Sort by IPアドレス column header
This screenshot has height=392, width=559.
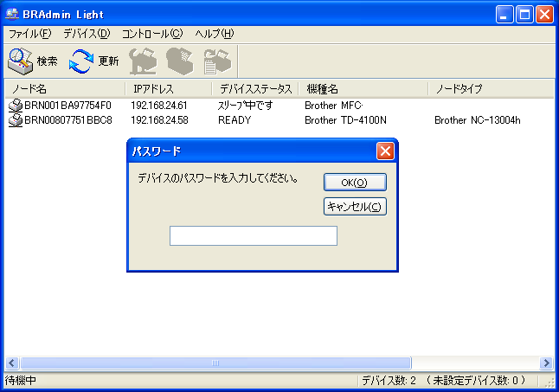pyautogui.click(x=169, y=89)
